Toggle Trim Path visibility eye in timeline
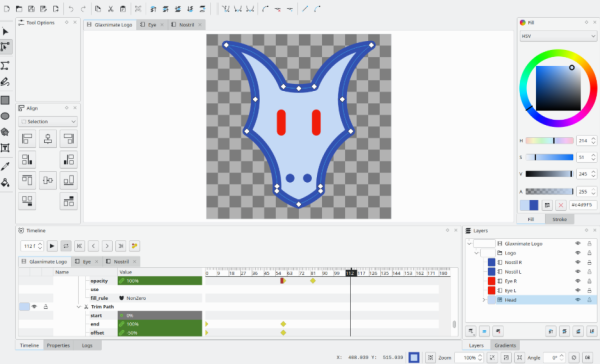 click(34, 307)
